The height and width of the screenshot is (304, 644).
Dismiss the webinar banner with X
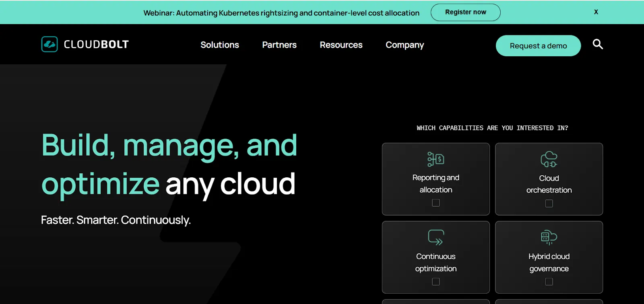tap(596, 12)
